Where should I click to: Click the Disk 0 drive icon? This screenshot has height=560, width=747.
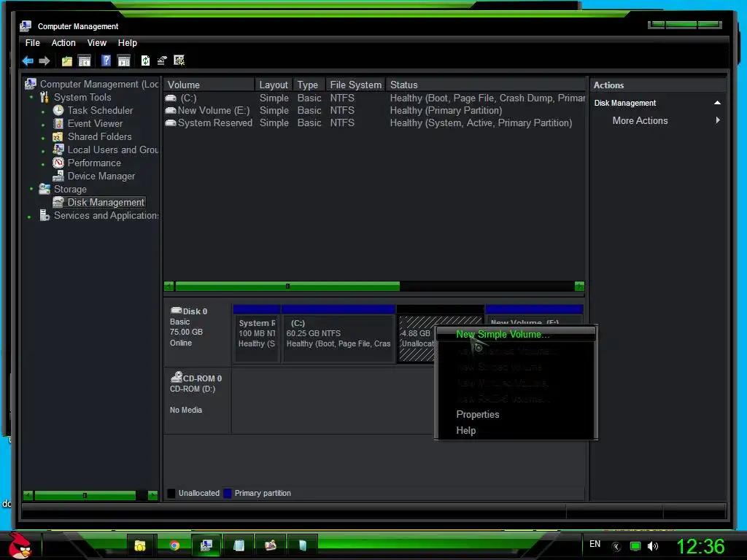pyautogui.click(x=177, y=311)
